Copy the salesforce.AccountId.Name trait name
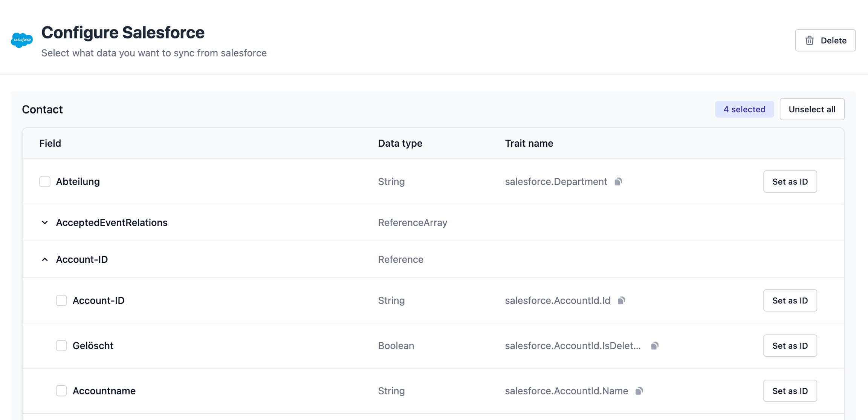 click(x=639, y=391)
